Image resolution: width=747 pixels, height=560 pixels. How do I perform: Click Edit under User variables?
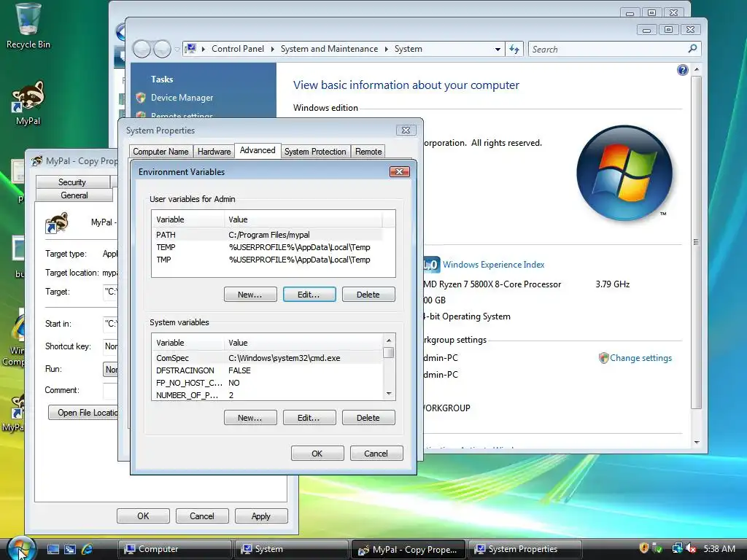coord(309,295)
